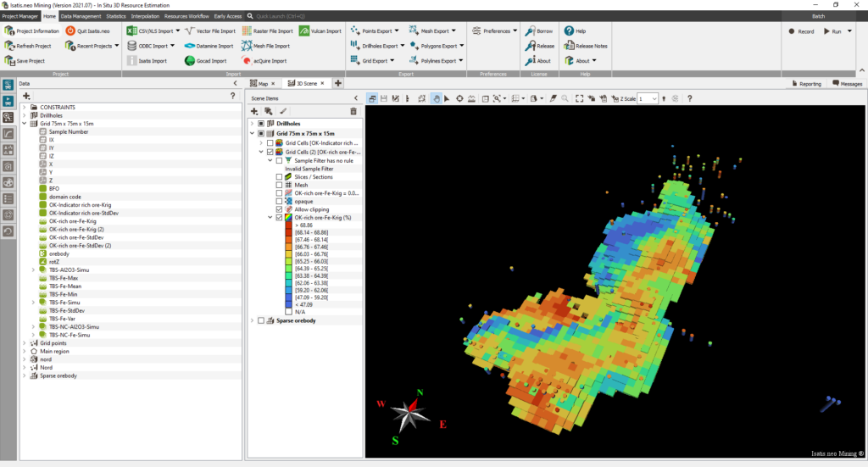This screenshot has width=868, height=467.
Task: Enable Grid Cells [OK-Indicator rich checkbox
Action: pos(270,142)
